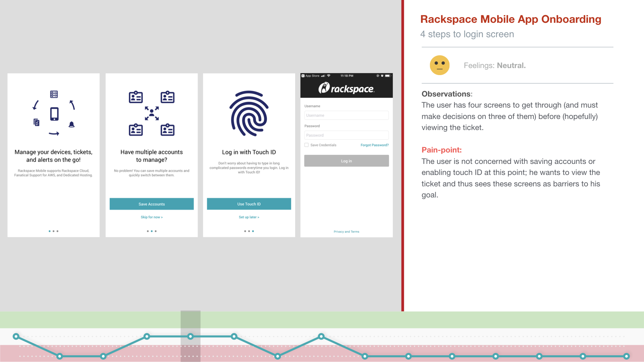Viewport: 644px width, 362px height.
Task: Select the first journey timeline point
Action: (x=16, y=336)
